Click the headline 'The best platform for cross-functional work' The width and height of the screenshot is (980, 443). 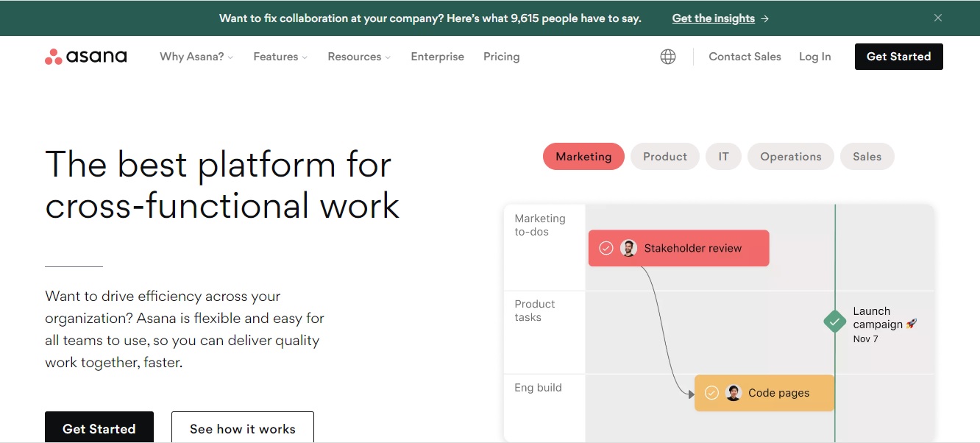[222, 185]
